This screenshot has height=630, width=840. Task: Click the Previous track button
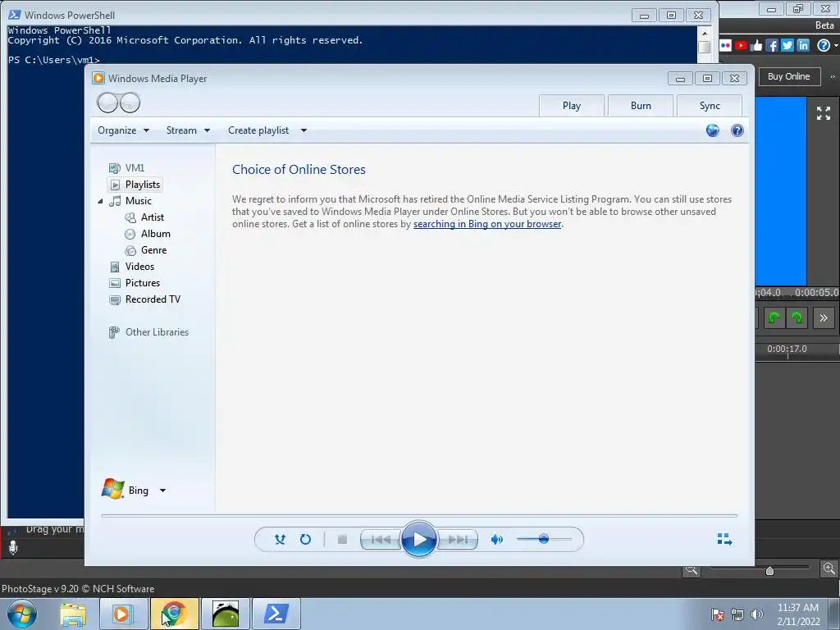381,540
